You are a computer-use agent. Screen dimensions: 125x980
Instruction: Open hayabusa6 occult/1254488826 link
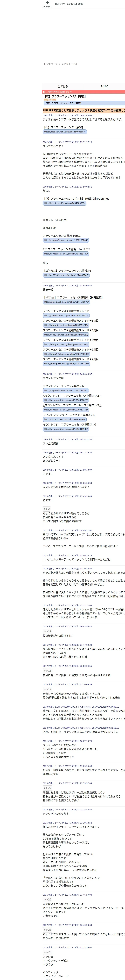coord(66,400)
